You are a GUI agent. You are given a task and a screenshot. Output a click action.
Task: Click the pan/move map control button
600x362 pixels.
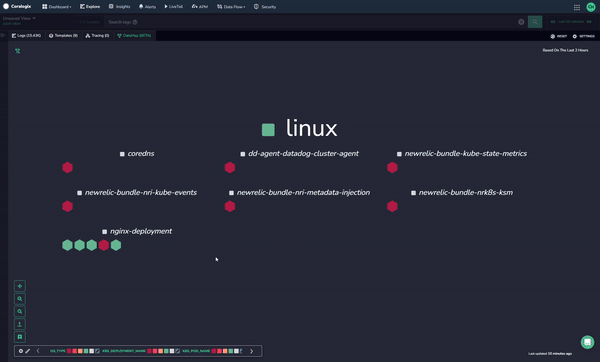[20, 286]
